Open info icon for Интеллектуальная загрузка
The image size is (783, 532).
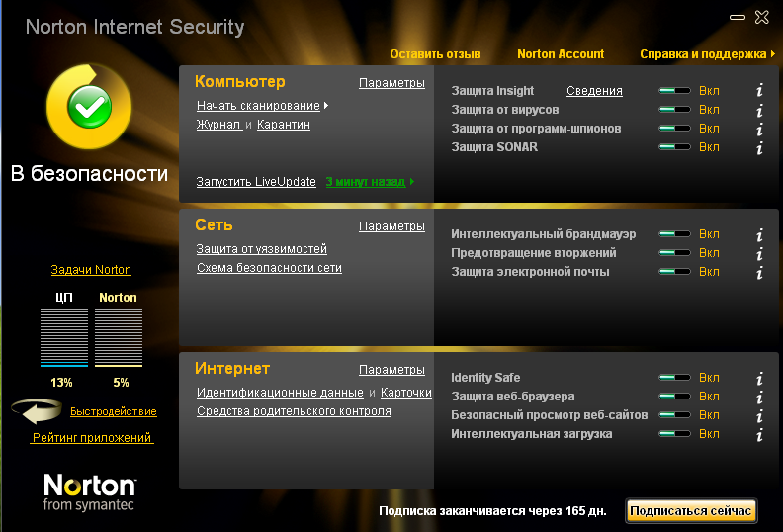point(759,434)
